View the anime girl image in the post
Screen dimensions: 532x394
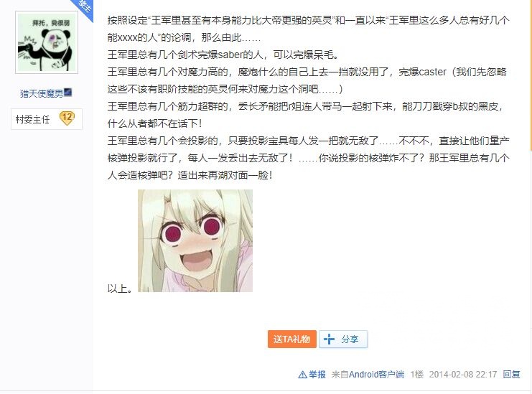coord(195,240)
